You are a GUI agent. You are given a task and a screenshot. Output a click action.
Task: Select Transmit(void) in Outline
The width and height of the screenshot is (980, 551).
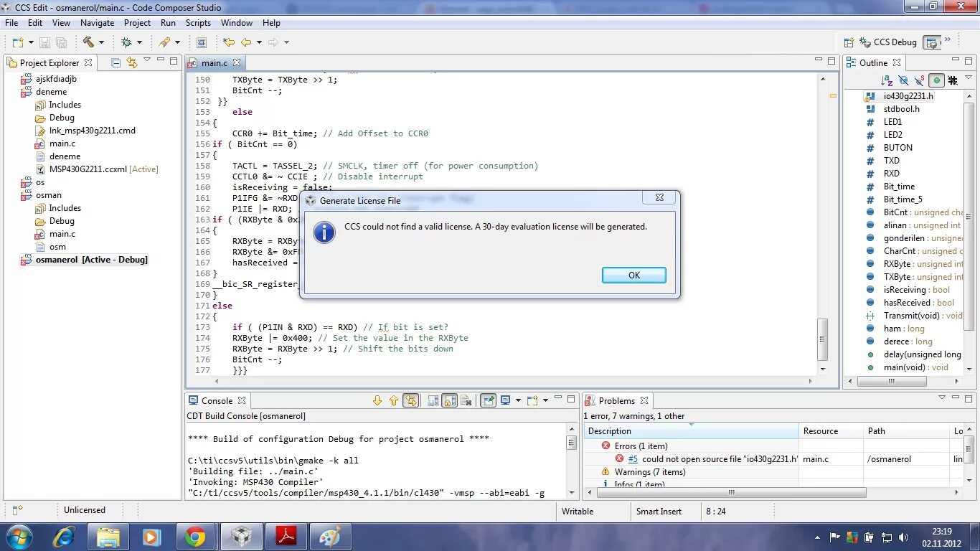click(x=914, y=316)
